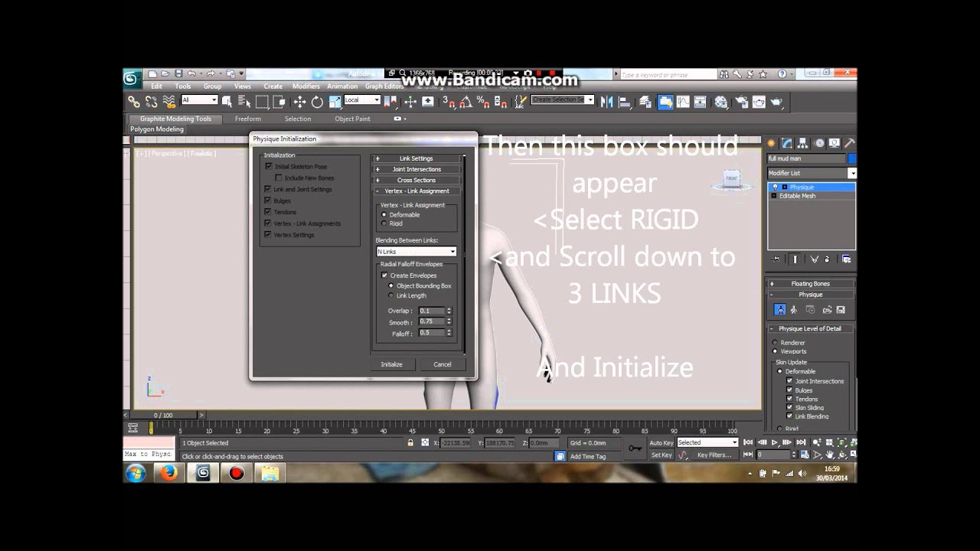
Task: Uncheck the Tendons initialization checkbox
Action: (268, 212)
